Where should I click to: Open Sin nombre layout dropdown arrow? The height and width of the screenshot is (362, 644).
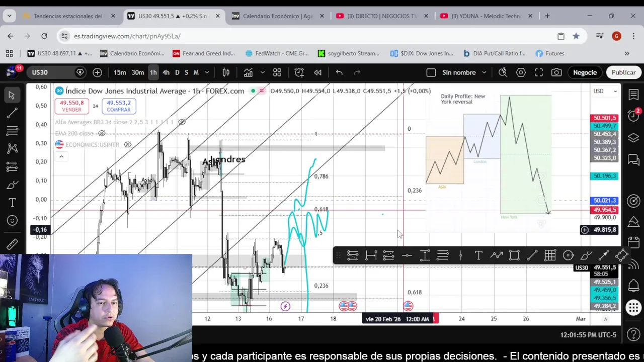tap(484, 72)
